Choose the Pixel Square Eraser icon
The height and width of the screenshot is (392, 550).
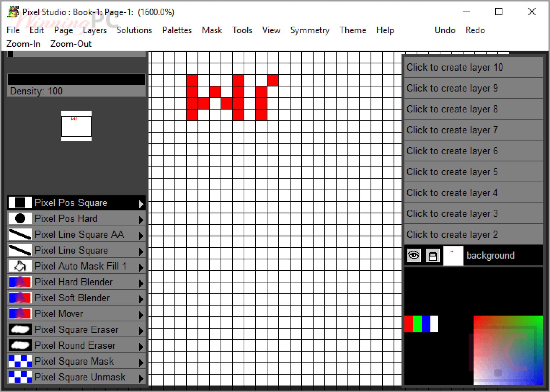(20, 329)
